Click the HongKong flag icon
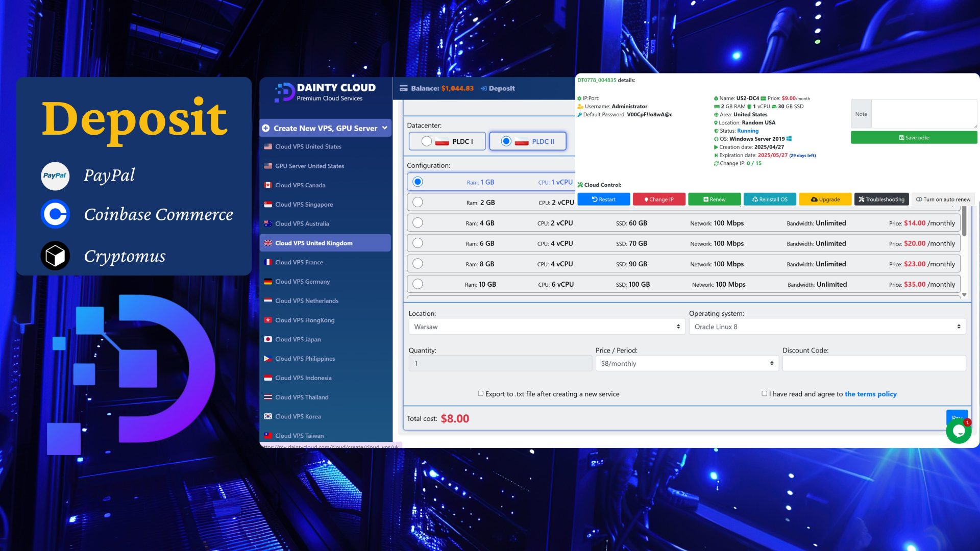980x551 pixels. click(x=268, y=320)
